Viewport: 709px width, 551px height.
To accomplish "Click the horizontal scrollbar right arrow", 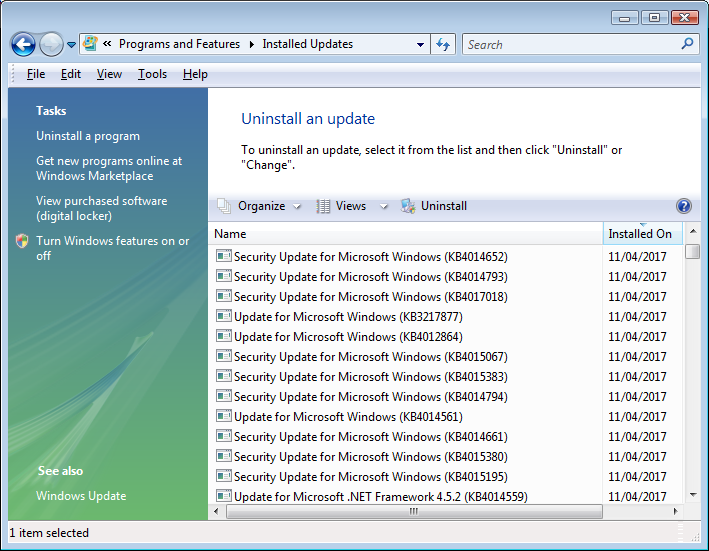I will pos(676,511).
